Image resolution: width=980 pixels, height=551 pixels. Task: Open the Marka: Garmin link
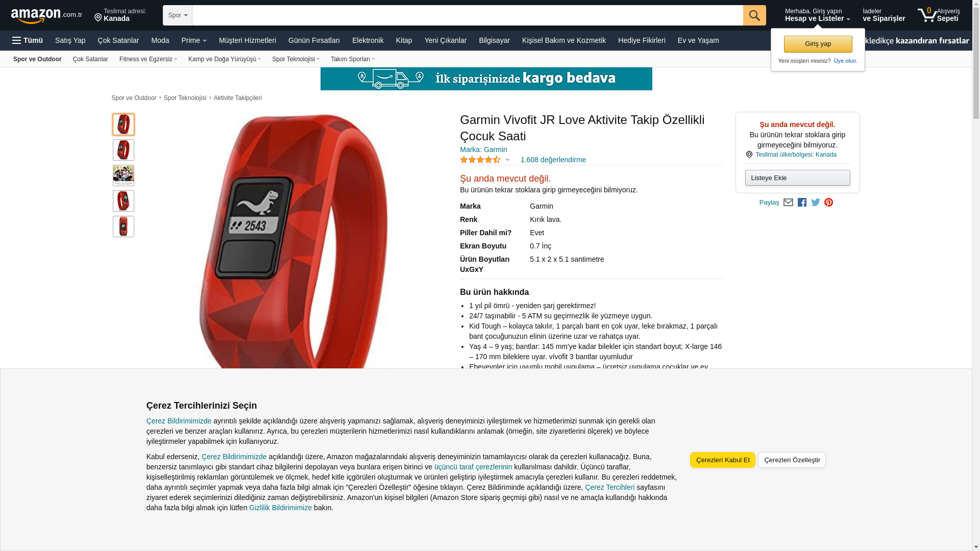(483, 149)
